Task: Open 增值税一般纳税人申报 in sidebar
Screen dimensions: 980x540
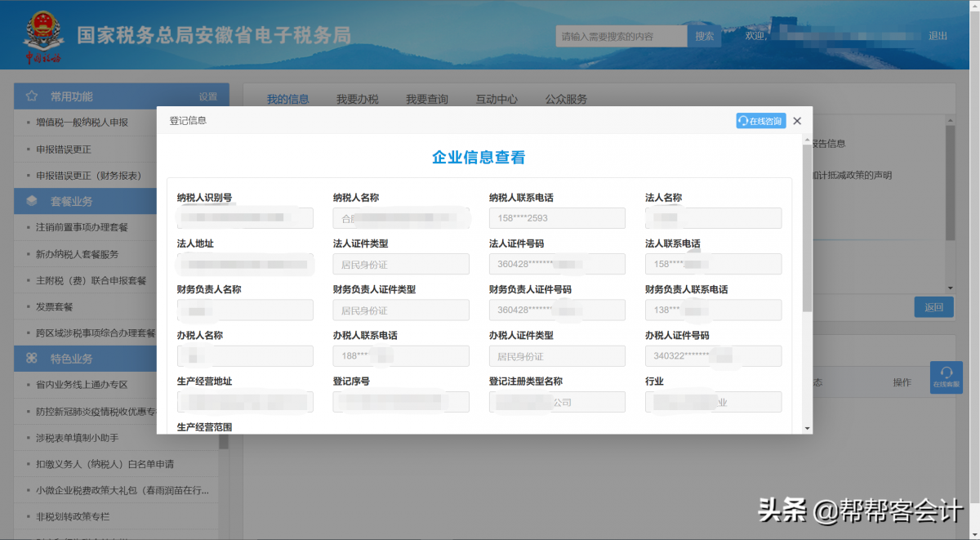Action: 82,123
